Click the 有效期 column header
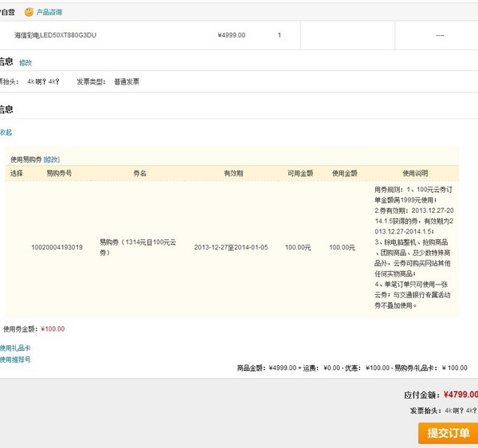This screenshot has height=448, width=478. pos(233,173)
